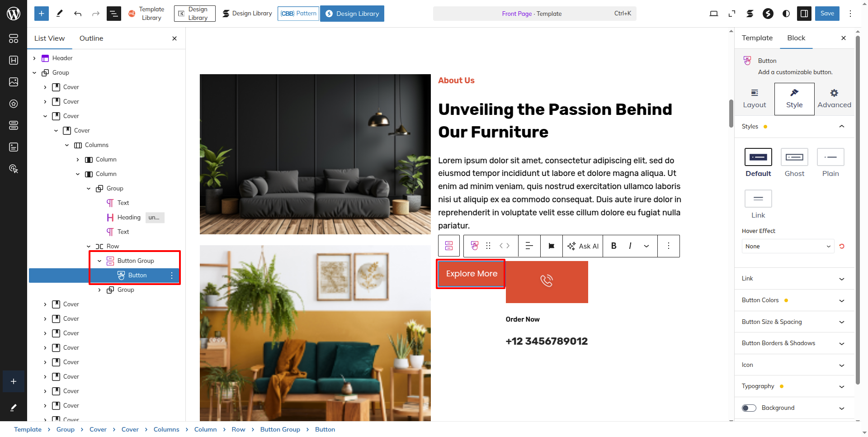Select the Heading item in List View
Viewport: 868px width, 437px height.
tap(129, 217)
